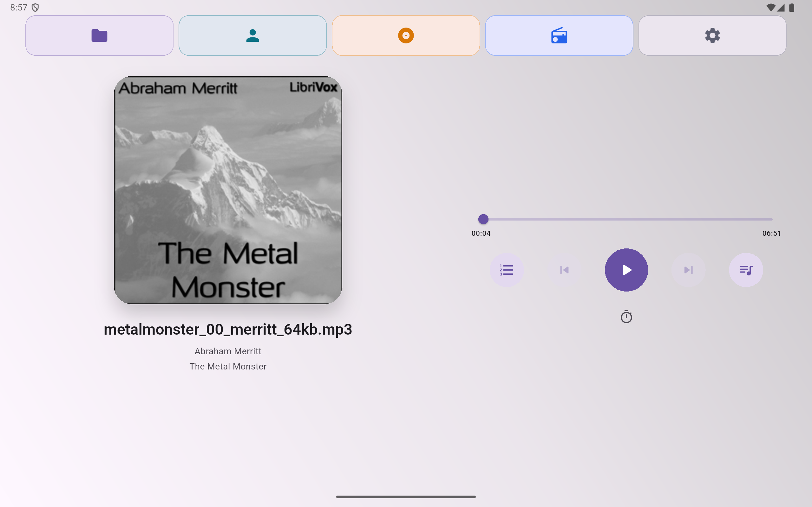The height and width of the screenshot is (507, 812).
Task: Open the internet radio section
Action: tap(559, 35)
